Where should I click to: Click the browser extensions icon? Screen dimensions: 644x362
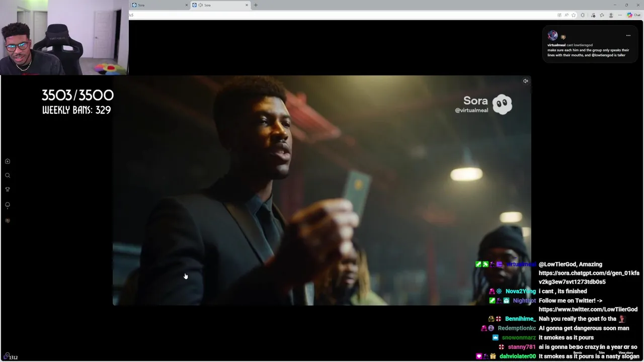[x=583, y=15]
